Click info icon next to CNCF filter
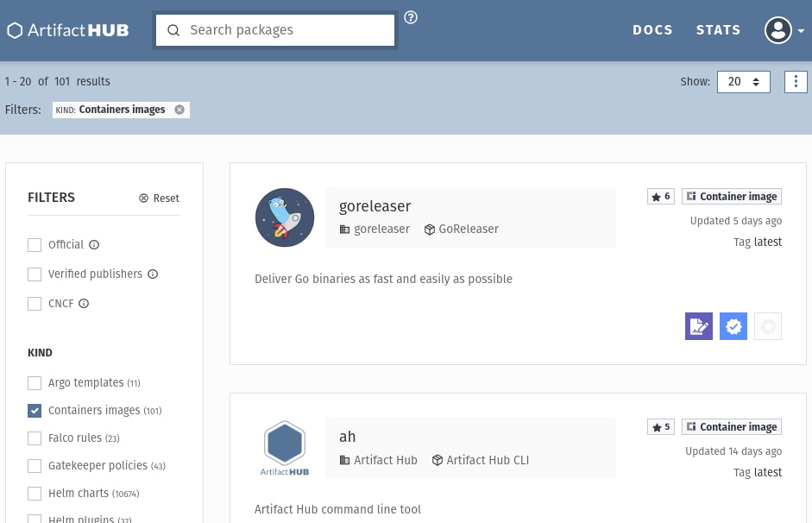 click(x=85, y=304)
